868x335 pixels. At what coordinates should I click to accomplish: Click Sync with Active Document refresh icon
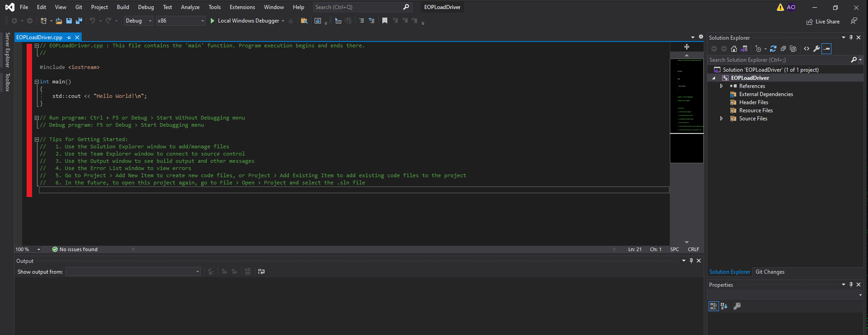tap(773, 49)
